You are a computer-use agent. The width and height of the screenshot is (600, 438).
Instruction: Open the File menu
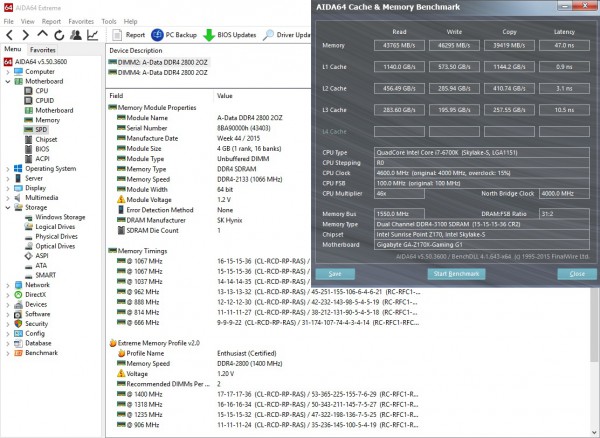pos(8,21)
